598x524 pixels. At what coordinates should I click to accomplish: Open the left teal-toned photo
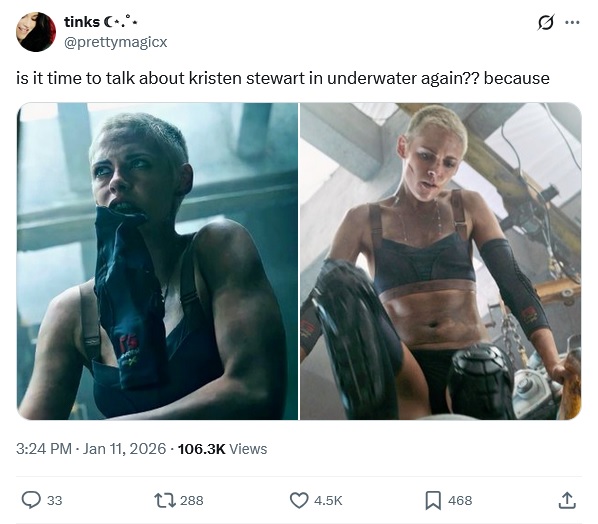(158, 261)
